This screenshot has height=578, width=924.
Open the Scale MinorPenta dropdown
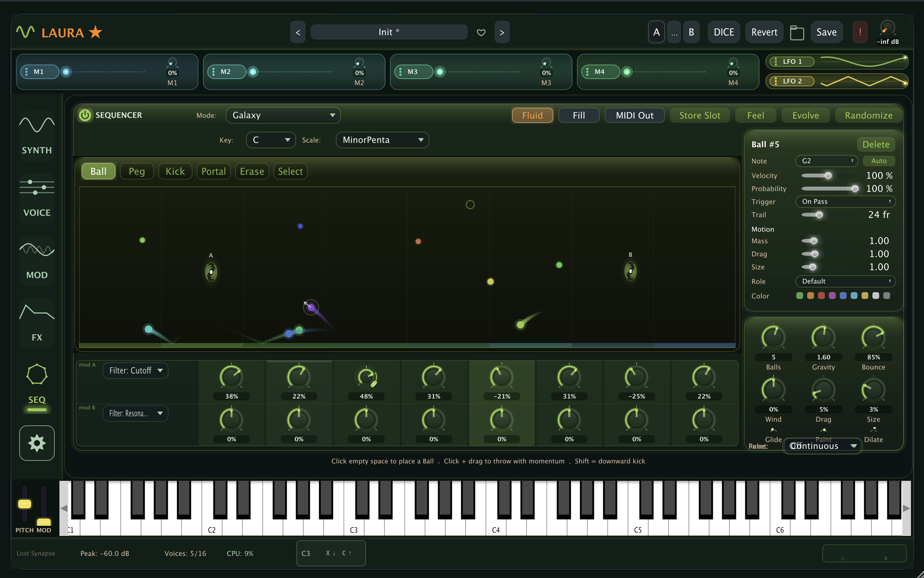coord(382,140)
